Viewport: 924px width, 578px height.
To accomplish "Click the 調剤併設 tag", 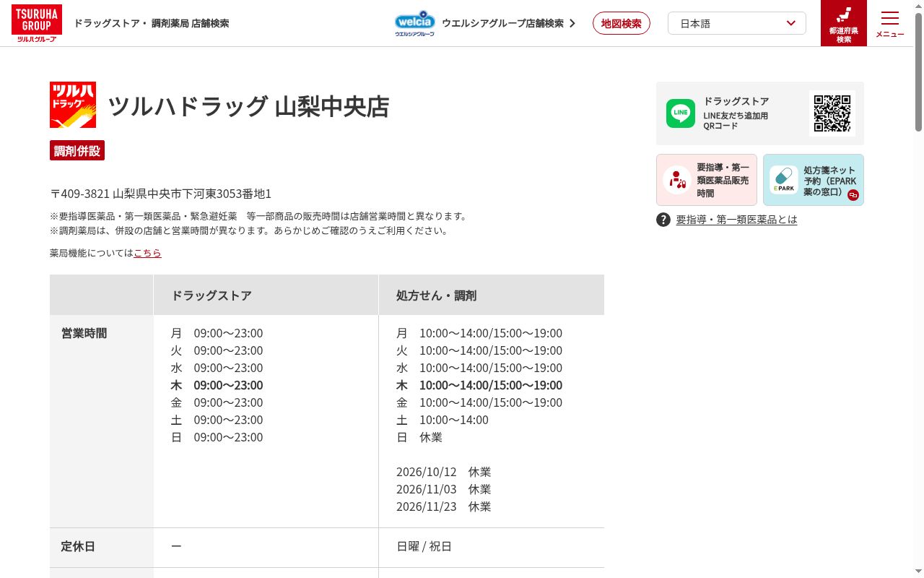I will (77, 150).
